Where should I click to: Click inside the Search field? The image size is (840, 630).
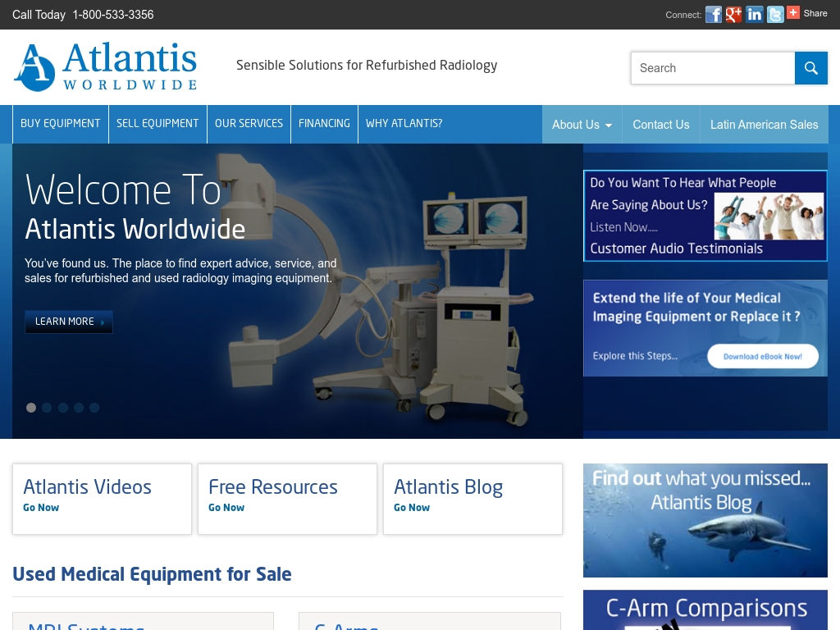coord(712,68)
